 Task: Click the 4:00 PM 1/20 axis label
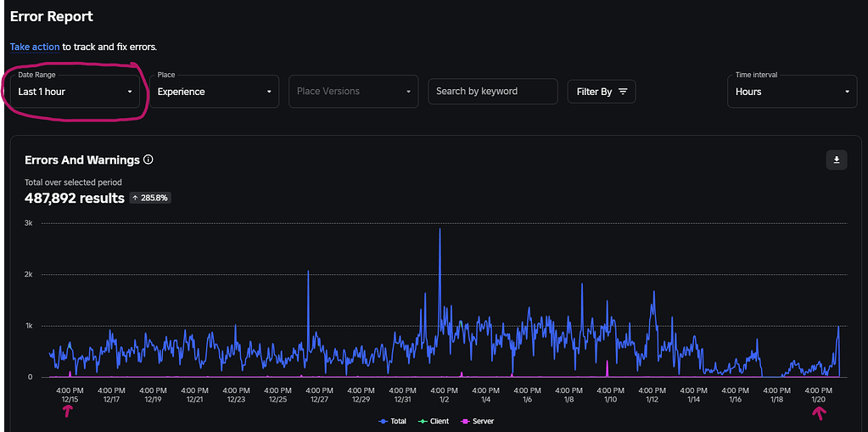pyautogui.click(x=818, y=395)
